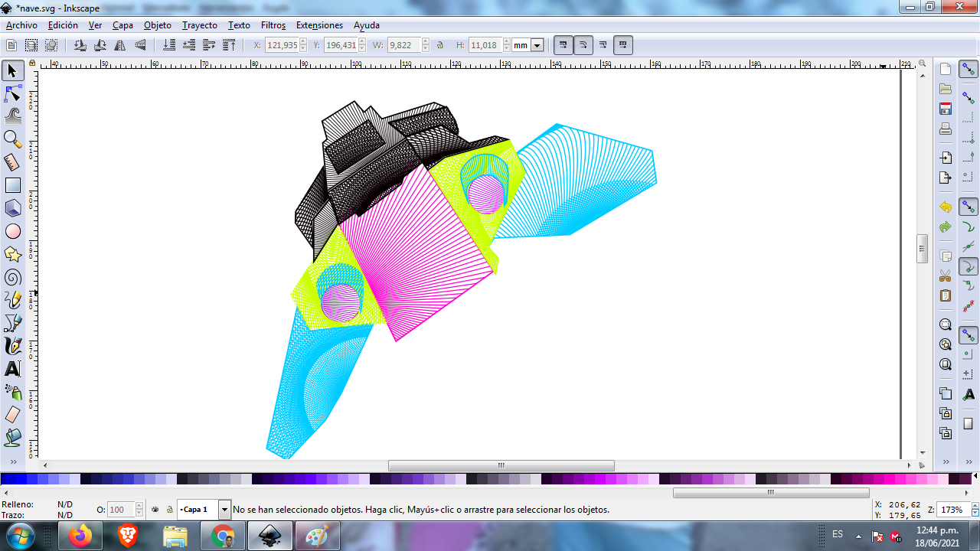This screenshot has height=551, width=980.
Task: Rotate selection 90° clockwise
Action: (x=100, y=45)
